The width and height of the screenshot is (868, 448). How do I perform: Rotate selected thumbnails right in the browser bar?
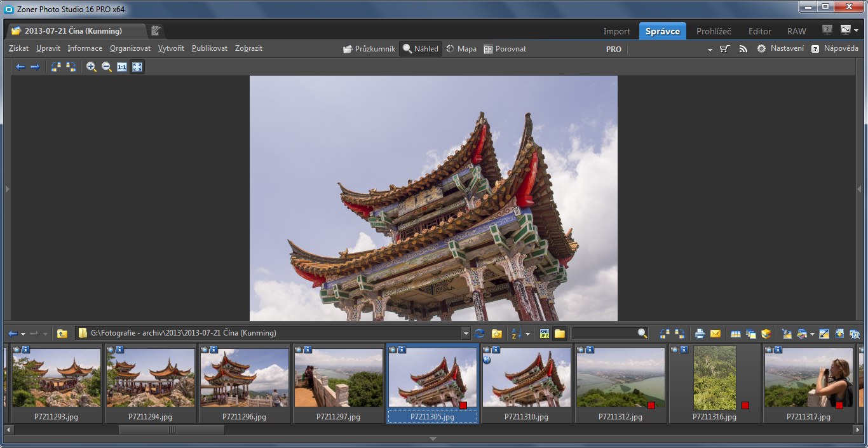tap(679, 334)
